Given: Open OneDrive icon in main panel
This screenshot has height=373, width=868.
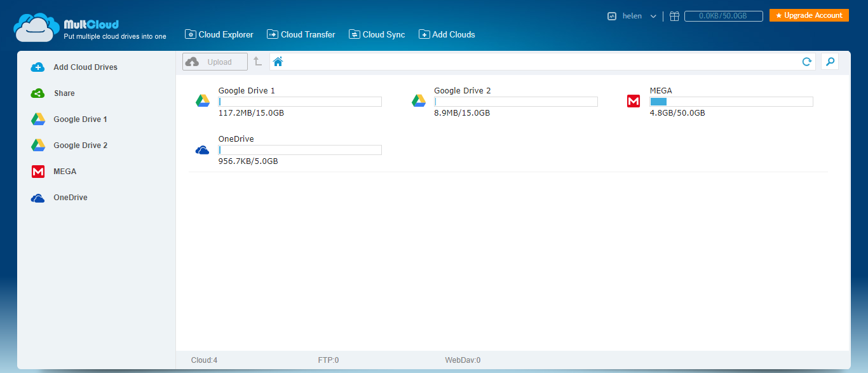Looking at the screenshot, I should (x=203, y=151).
